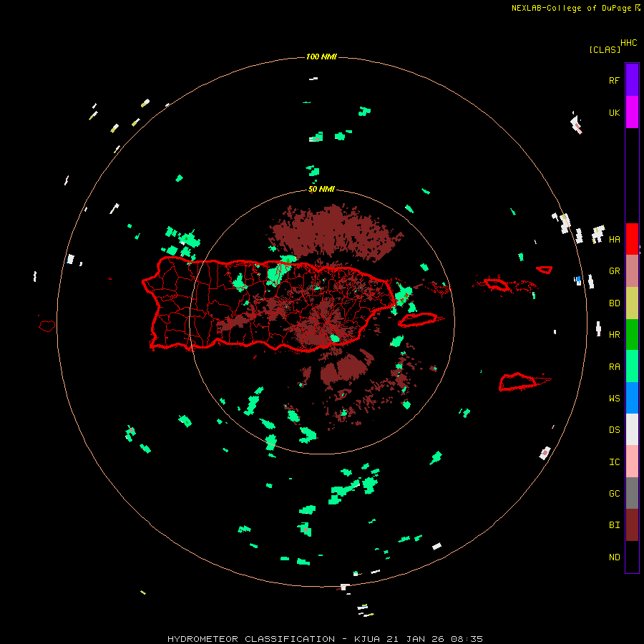Click the UK magenta legend swatch
Viewport: 644px width, 644px height.
632,112
